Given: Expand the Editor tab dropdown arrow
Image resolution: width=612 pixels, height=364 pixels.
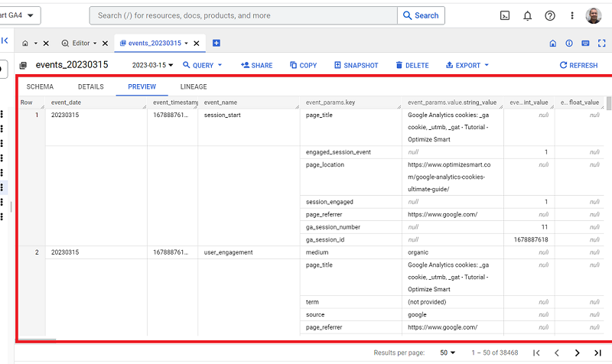Looking at the screenshot, I should pyautogui.click(x=95, y=44).
